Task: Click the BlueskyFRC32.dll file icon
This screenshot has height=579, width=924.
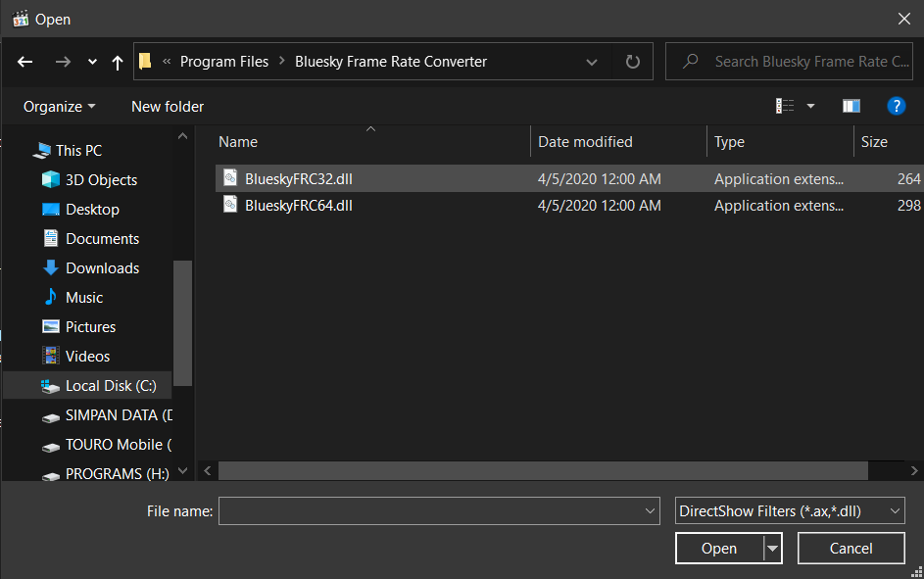Action: 230,178
